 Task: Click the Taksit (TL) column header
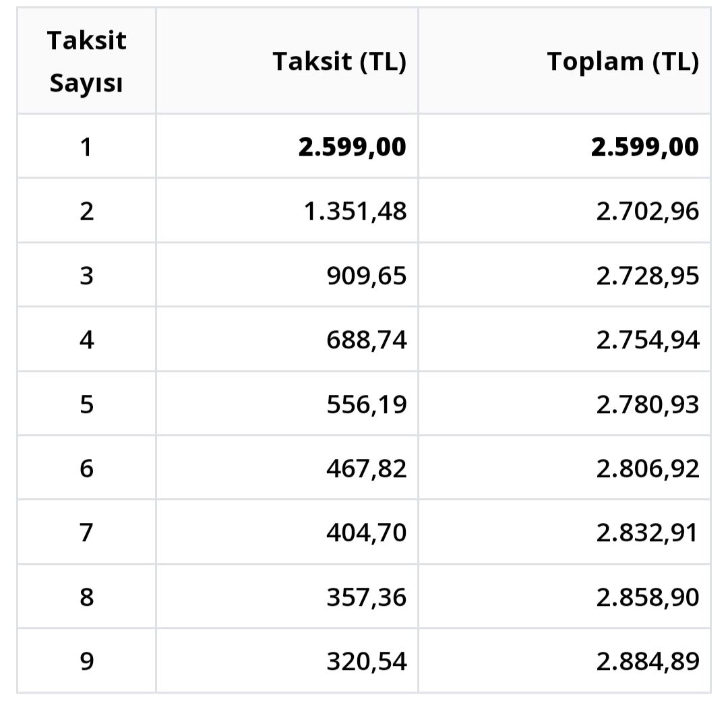[339, 61]
